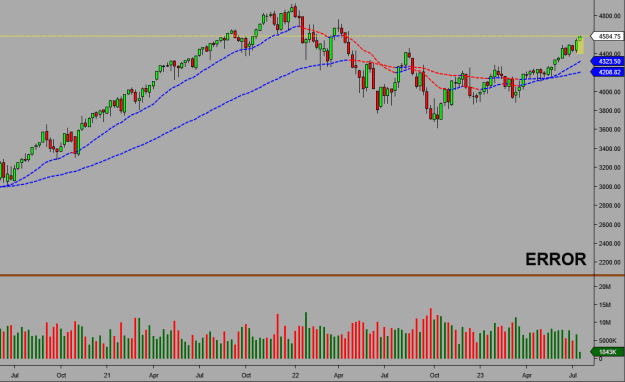625x382 pixels.
Task: Select the yellow highlighted latest candle
Action: (580, 45)
